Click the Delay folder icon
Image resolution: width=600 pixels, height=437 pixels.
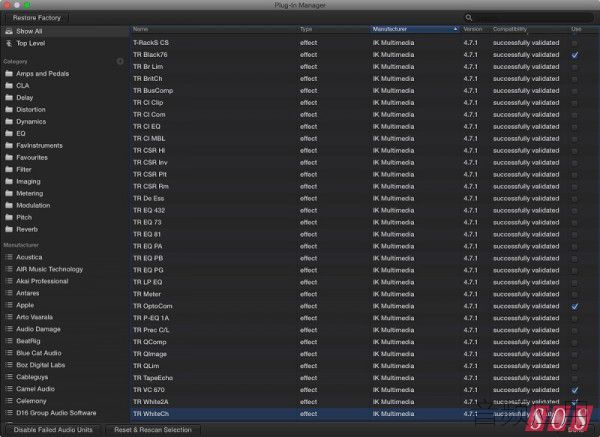pyautogui.click(x=9, y=98)
